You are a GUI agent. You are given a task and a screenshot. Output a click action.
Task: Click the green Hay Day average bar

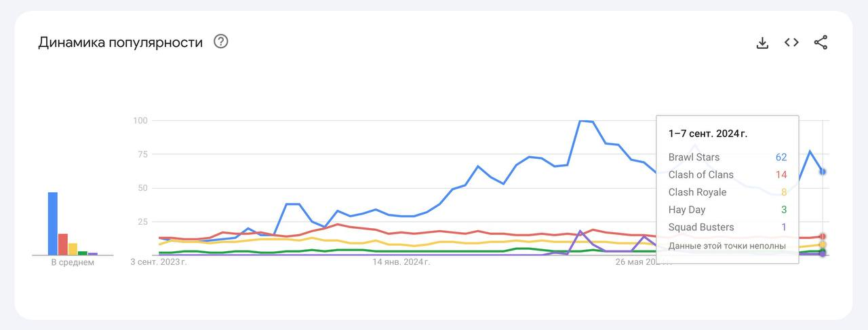[x=83, y=253]
